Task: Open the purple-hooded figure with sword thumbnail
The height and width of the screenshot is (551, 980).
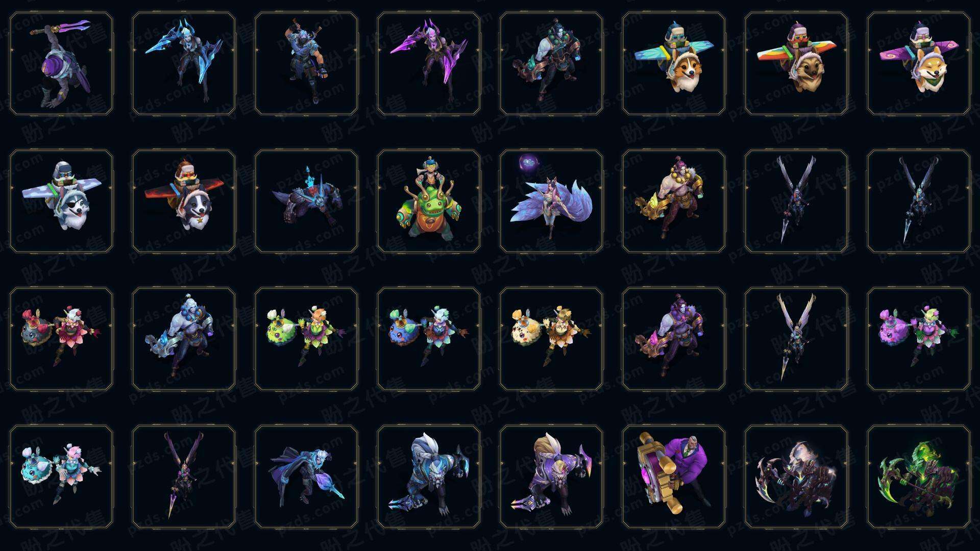Action: pyautogui.click(x=61, y=63)
